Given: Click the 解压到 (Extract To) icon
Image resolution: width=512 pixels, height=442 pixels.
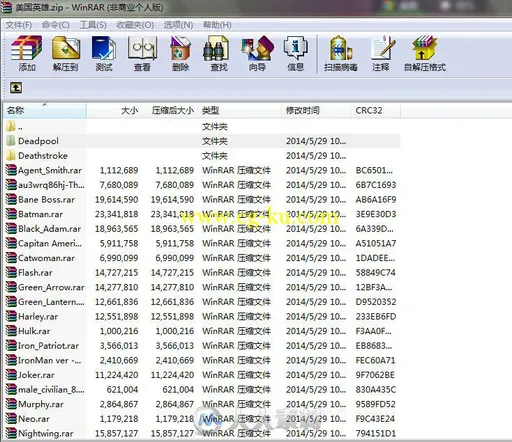Looking at the screenshot, I should pyautogui.click(x=66, y=53).
